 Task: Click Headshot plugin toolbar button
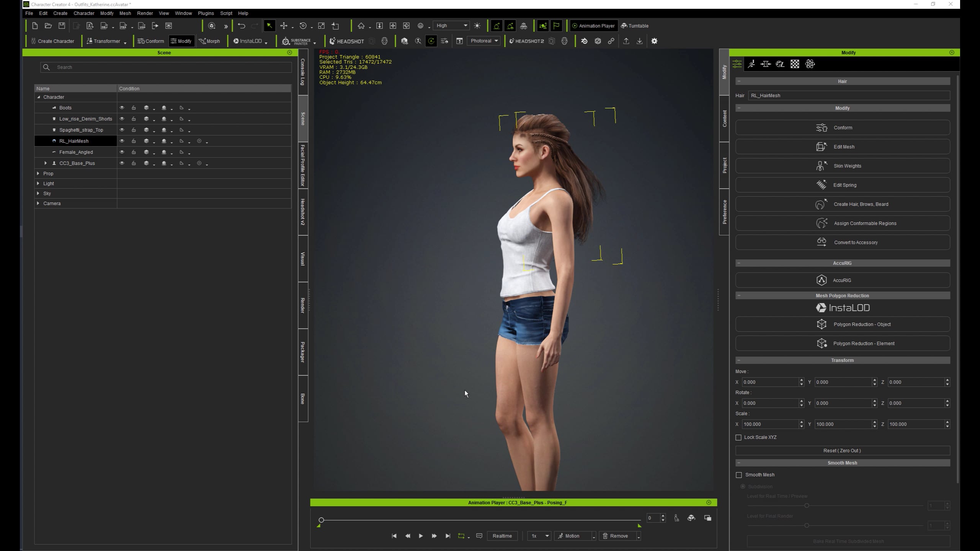coord(347,41)
